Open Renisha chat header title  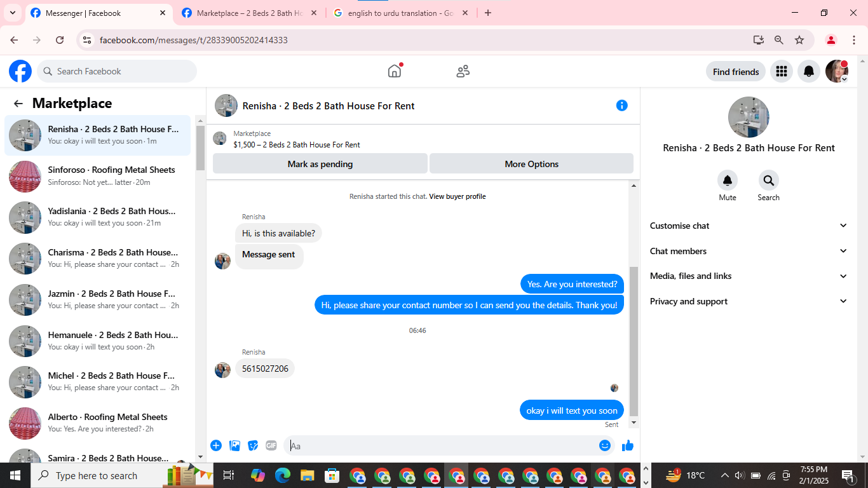click(329, 106)
